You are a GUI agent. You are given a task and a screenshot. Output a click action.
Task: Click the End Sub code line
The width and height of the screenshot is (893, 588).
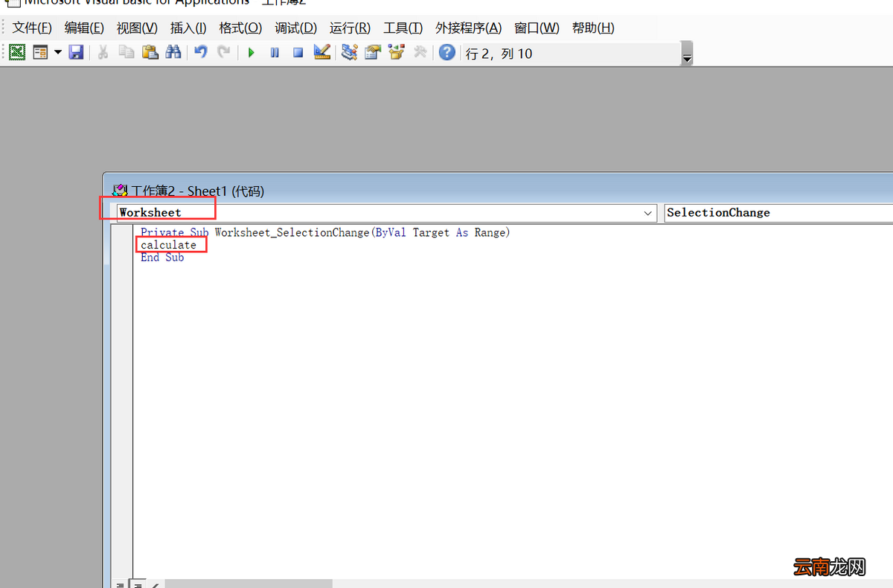162,257
